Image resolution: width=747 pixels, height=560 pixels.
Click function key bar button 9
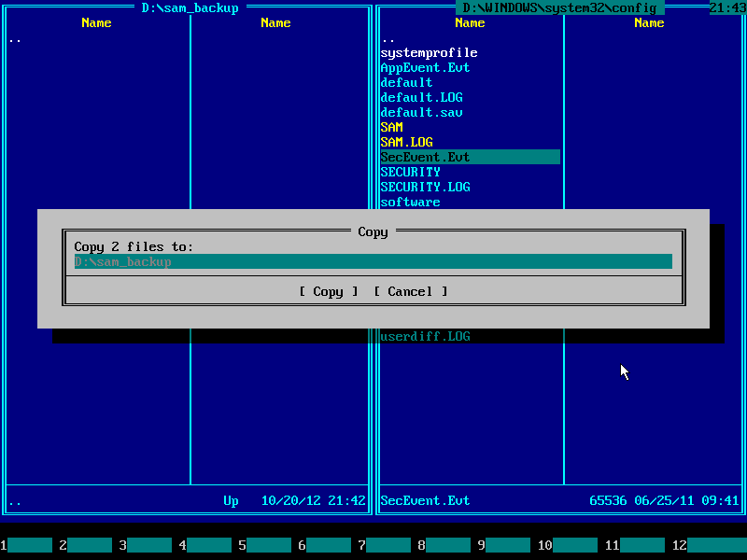click(x=504, y=545)
